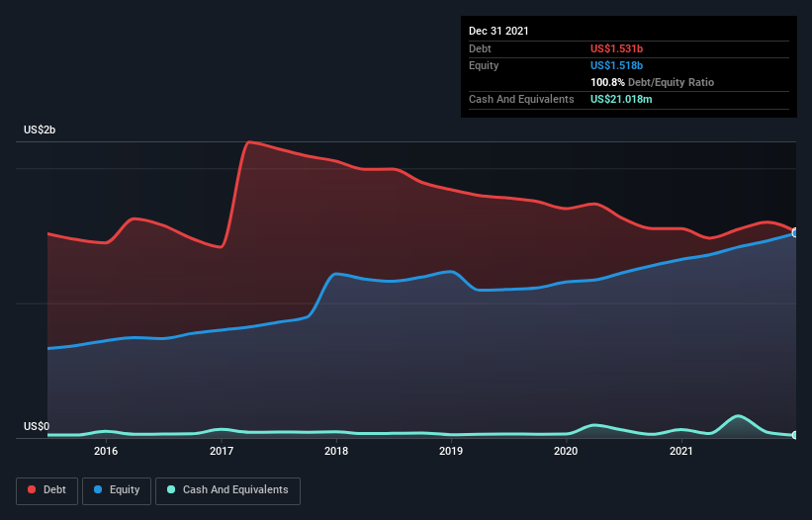
Task: Click the Dec 31 2021 tooltip date
Action: click(498, 31)
